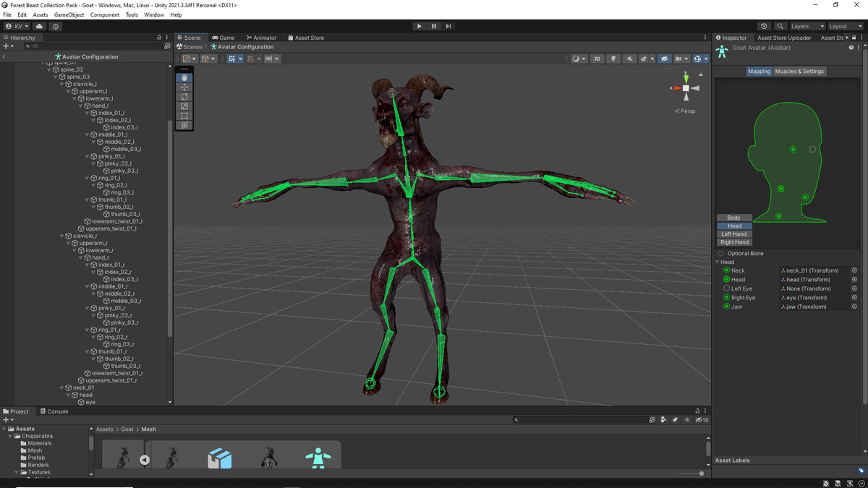Click the Avatar icon asset thumbnail

[x=318, y=458]
